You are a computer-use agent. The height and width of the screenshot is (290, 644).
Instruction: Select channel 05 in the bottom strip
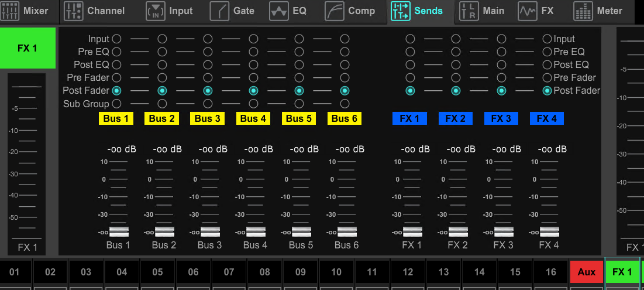[x=158, y=272]
